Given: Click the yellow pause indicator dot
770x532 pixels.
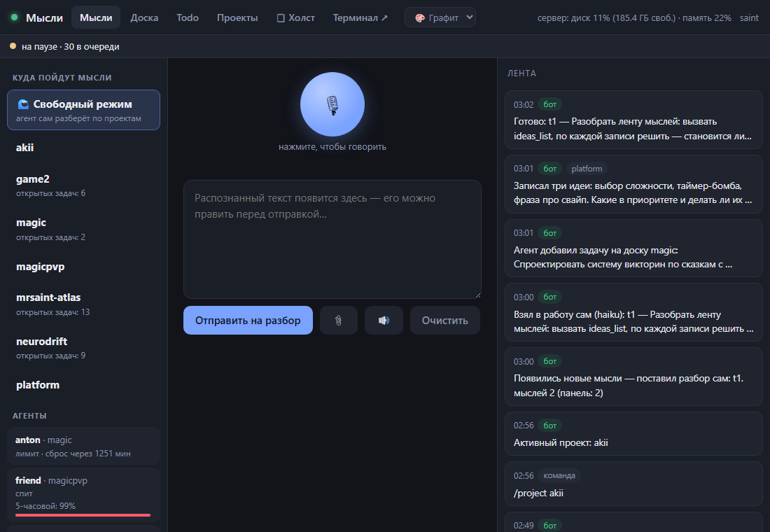Looking at the screenshot, I should point(13,46).
